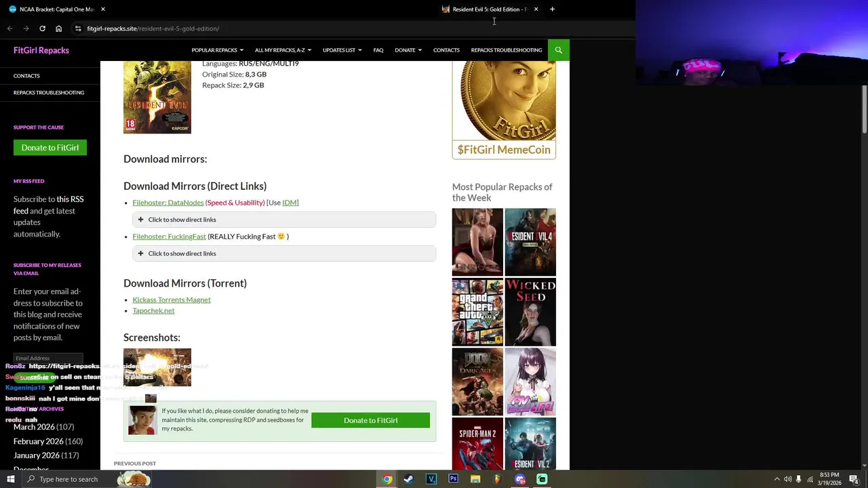Screen dimensions: 868x488
Task: Open Steam from the taskbar
Action: (x=409, y=479)
